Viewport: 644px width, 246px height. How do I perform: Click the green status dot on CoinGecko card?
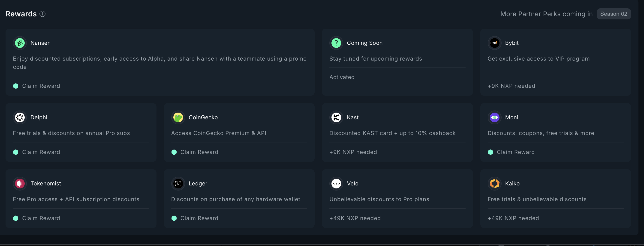point(174,152)
